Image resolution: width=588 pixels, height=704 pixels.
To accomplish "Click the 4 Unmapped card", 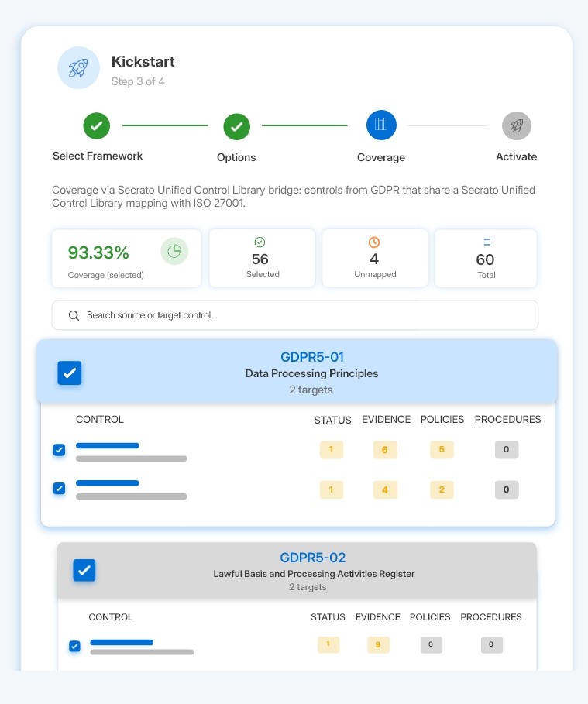I will click(x=375, y=258).
